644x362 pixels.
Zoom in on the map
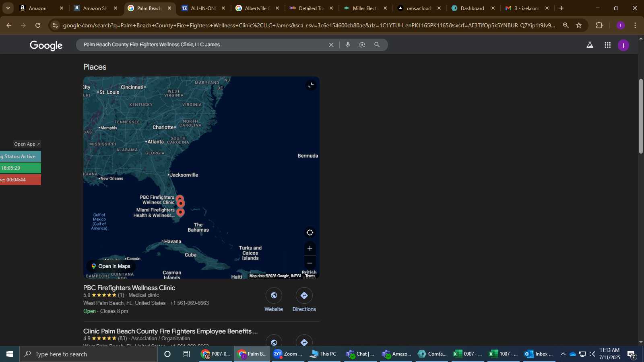click(310, 248)
